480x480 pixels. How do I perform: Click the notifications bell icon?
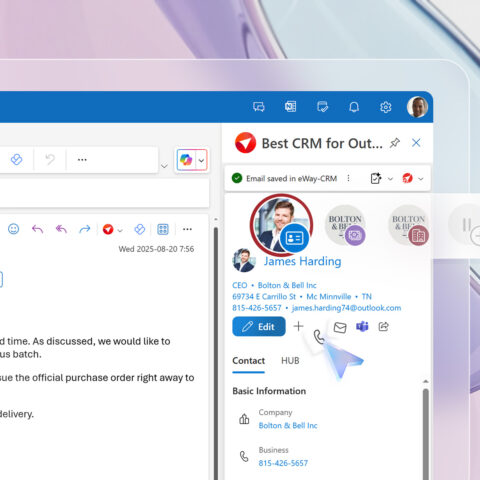[x=354, y=107]
